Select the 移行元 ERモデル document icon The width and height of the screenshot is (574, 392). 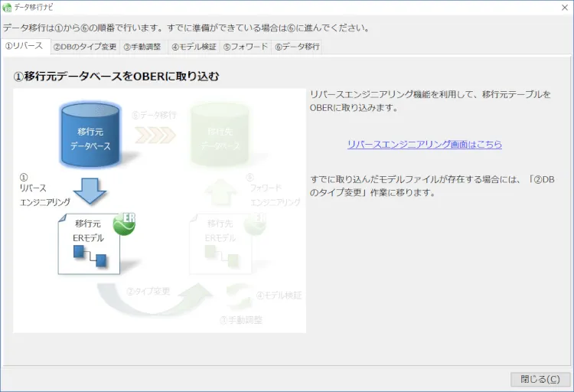pos(88,243)
